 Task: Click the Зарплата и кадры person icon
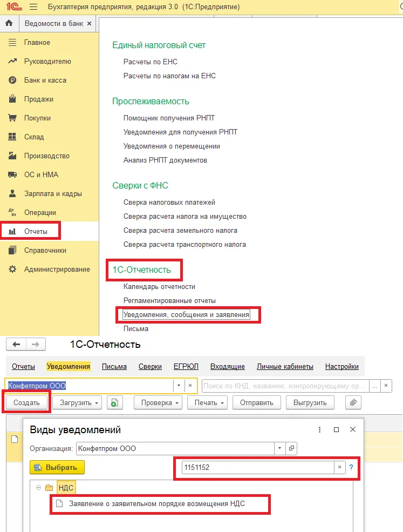12,193
